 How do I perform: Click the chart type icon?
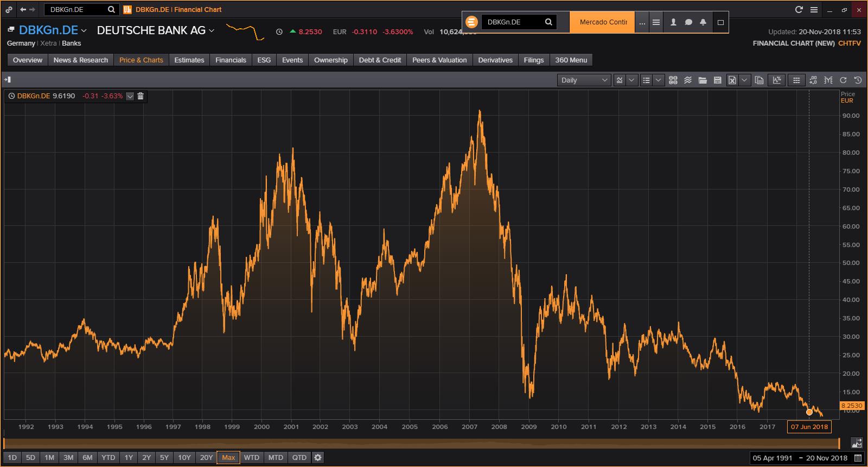(620, 80)
